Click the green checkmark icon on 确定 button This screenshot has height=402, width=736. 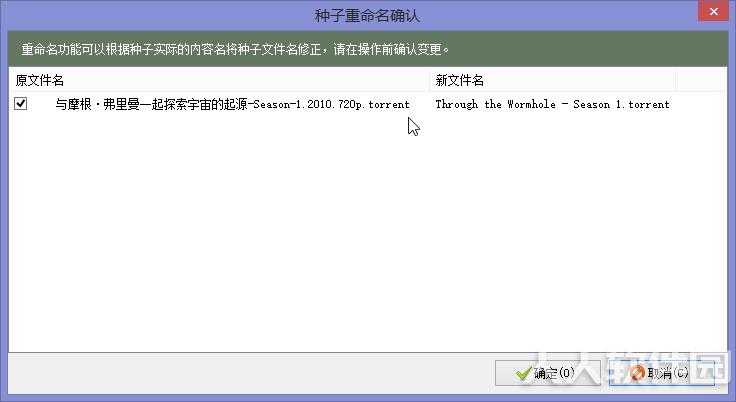point(523,373)
